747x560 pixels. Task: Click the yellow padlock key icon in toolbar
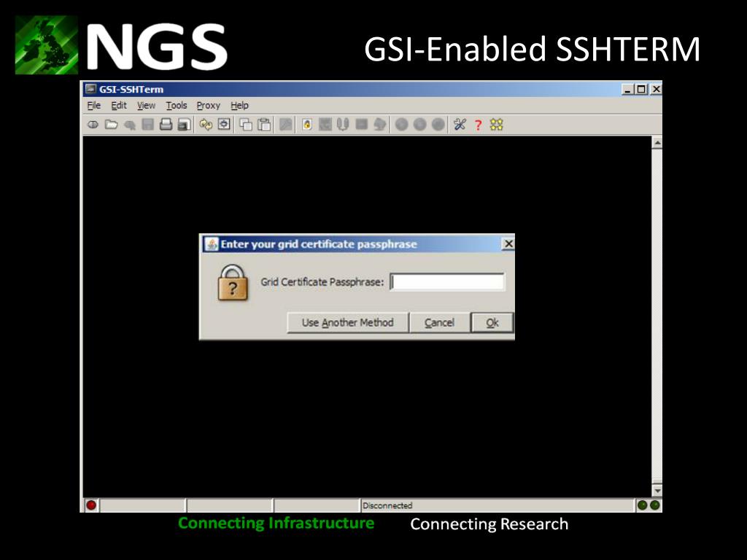click(307, 125)
